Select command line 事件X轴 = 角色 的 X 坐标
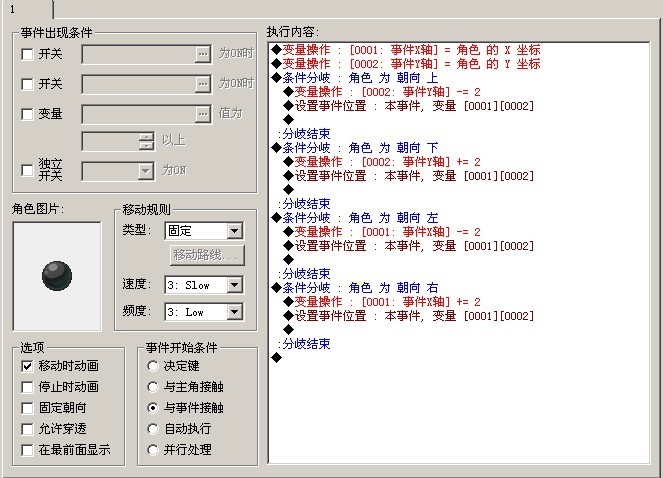This screenshot has width=663, height=478. pos(406,50)
